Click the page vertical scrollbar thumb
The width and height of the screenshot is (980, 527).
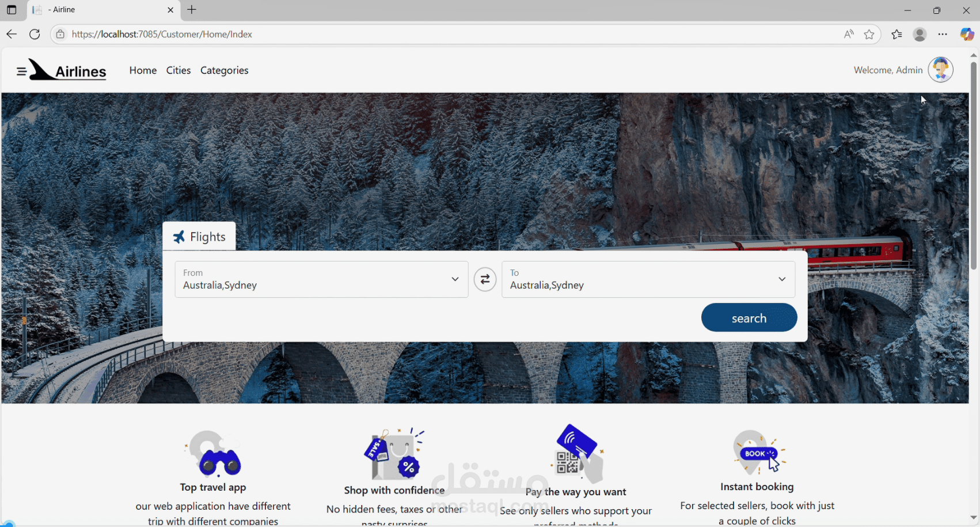pyautogui.click(x=974, y=165)
